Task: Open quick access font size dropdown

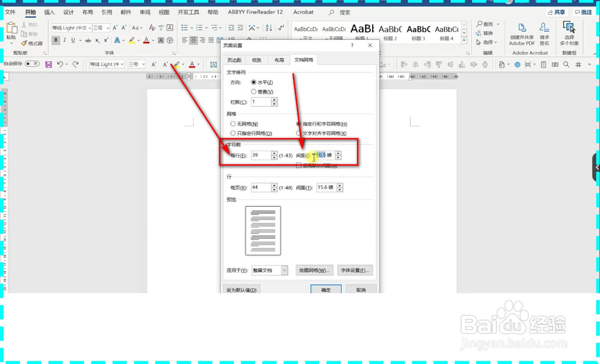Action: point(144,64)
